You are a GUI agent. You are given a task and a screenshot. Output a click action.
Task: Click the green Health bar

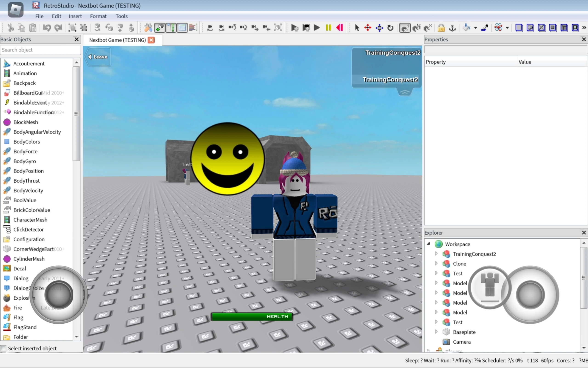(252, 316)
